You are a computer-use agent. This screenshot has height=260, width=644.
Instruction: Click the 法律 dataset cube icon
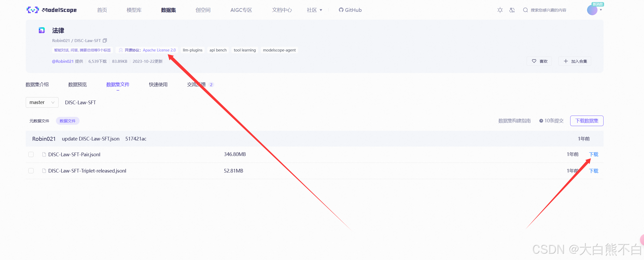42,30
